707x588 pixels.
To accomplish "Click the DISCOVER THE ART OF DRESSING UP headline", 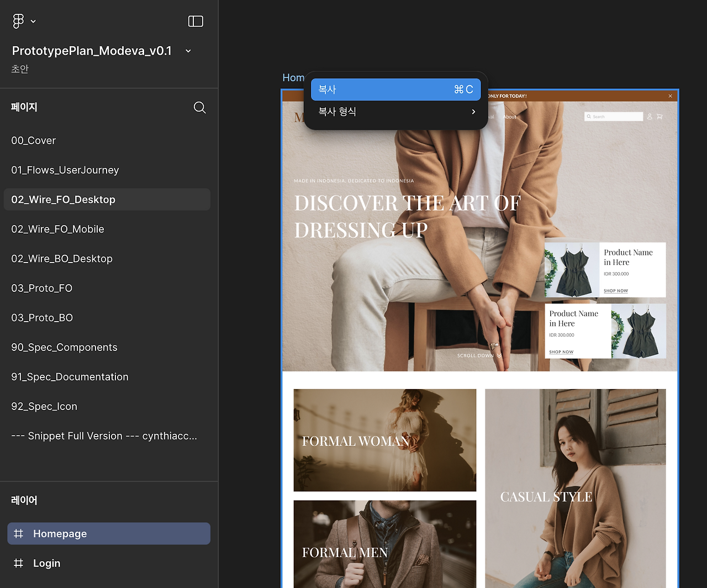I will pos(408,216).
